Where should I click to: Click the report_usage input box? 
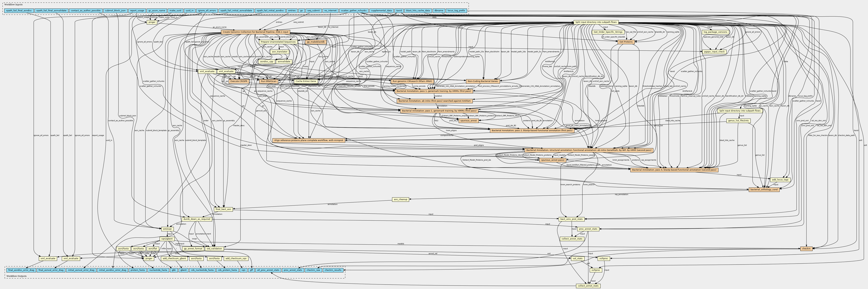pos(137,11)
